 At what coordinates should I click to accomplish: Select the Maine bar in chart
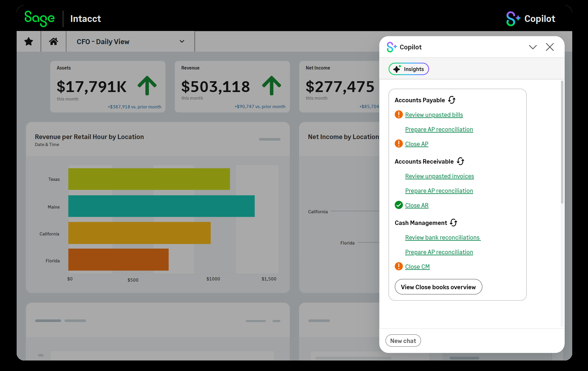click(x=161, y=206)
